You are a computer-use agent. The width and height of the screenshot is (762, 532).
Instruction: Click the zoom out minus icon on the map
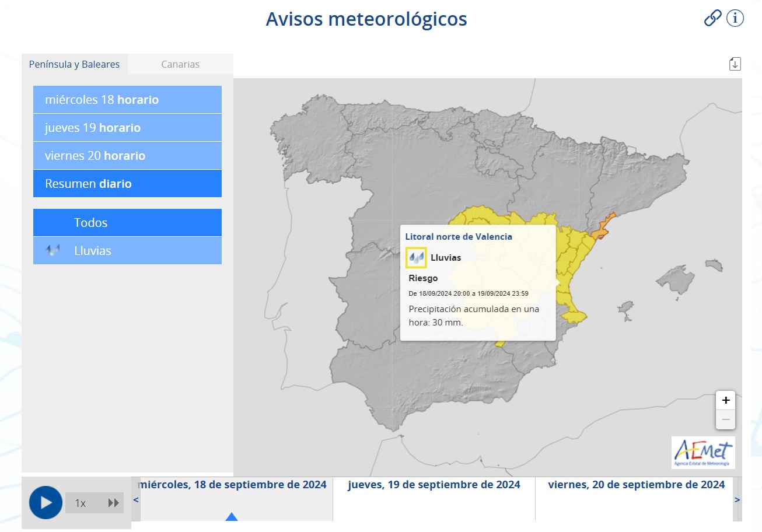click(725, 419)
